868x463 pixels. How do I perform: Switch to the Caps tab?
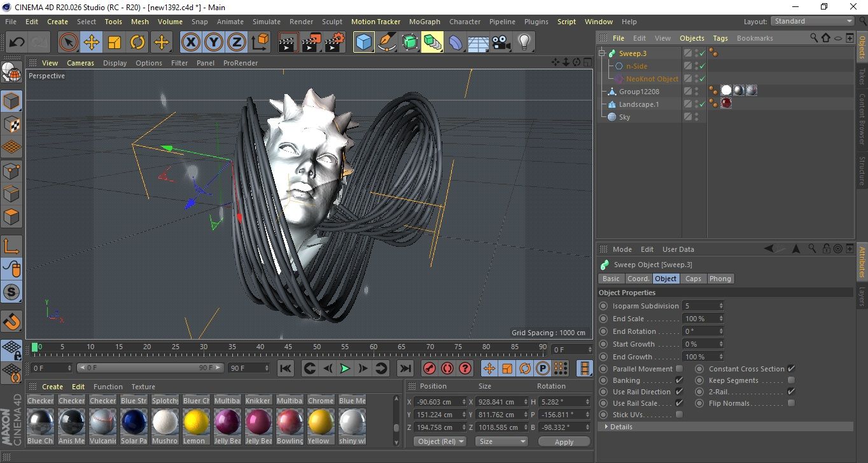693,279
